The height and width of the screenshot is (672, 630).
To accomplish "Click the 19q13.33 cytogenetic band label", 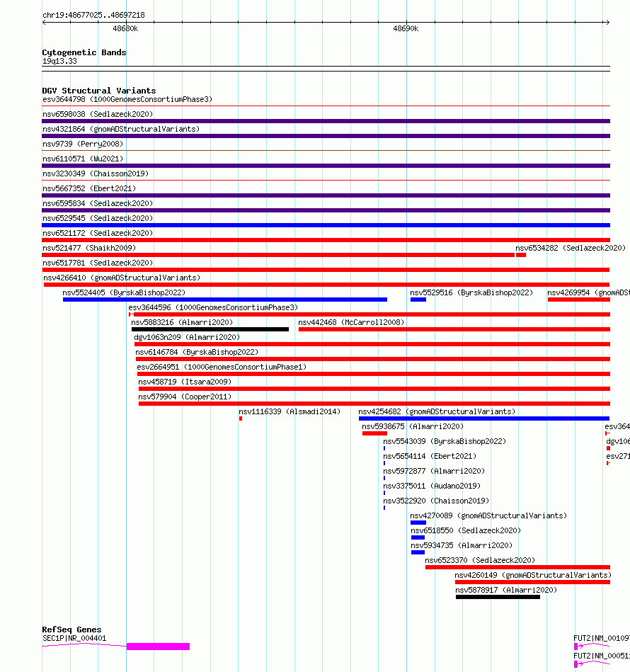I will coord(59,61).
